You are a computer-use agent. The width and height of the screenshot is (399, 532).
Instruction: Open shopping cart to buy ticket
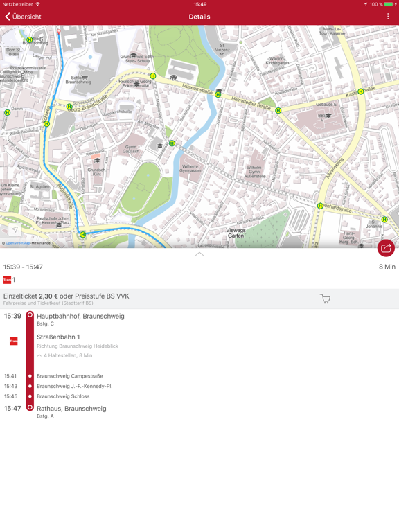pos(325,299)
